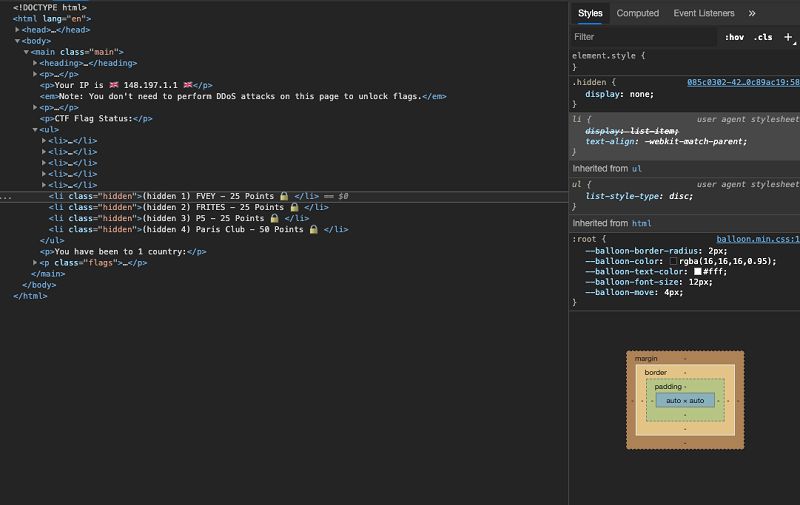Open the 085c0302 stylesheet source link
800x505 pixels.
pyautogui.click(x=742, y=82)
